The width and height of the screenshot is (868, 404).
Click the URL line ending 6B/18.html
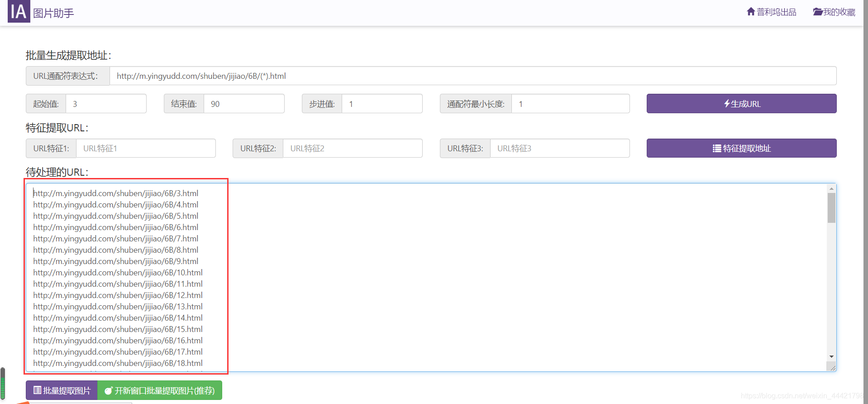[x=118, y=363]
